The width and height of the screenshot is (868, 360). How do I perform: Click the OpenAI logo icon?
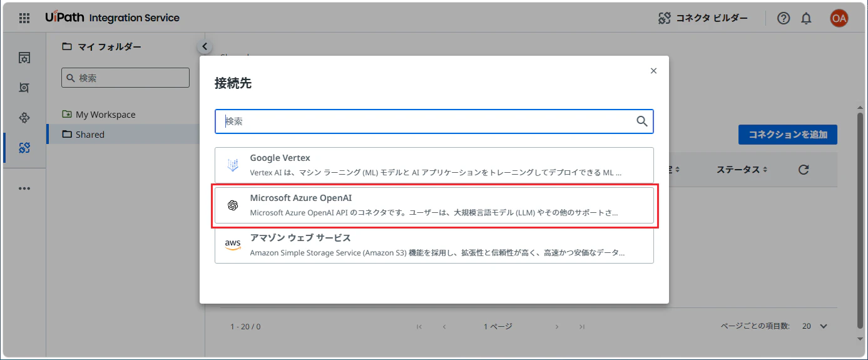pos(233,205)
